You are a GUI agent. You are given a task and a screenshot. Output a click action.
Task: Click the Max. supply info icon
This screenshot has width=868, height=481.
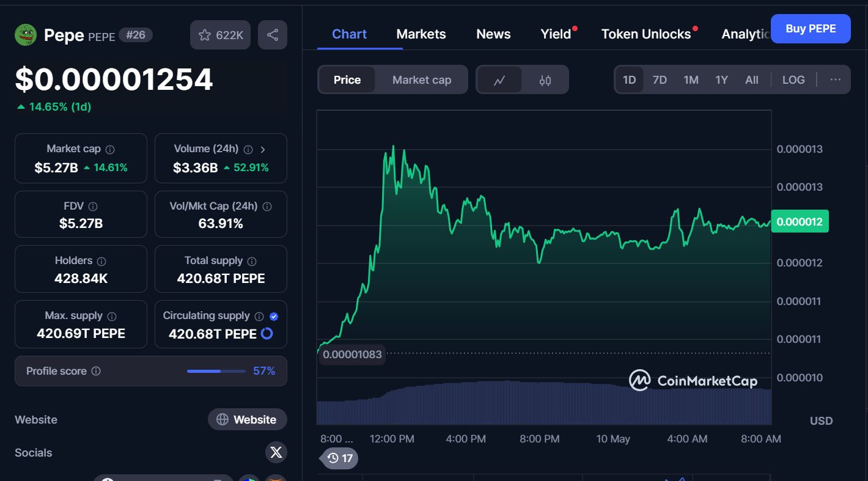click(x=112, y=316)
